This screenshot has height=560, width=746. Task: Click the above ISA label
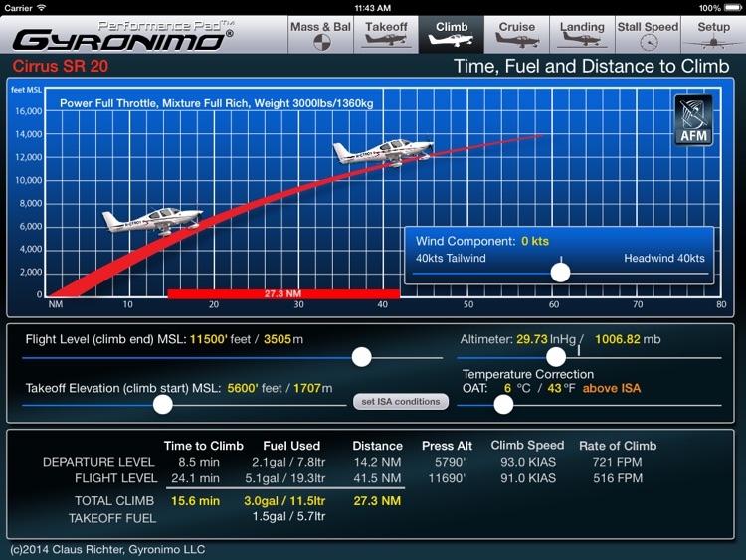click(x=612, y=388)
